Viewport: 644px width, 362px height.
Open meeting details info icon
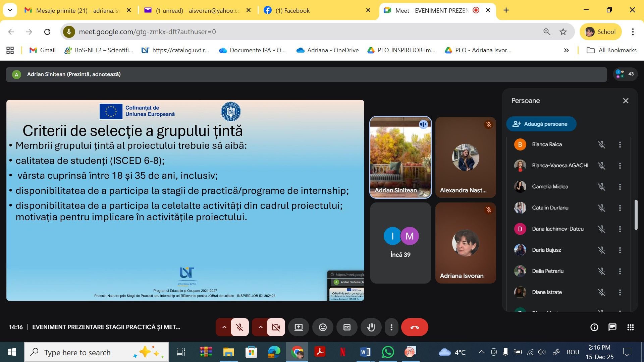click(x=594, y=327)
